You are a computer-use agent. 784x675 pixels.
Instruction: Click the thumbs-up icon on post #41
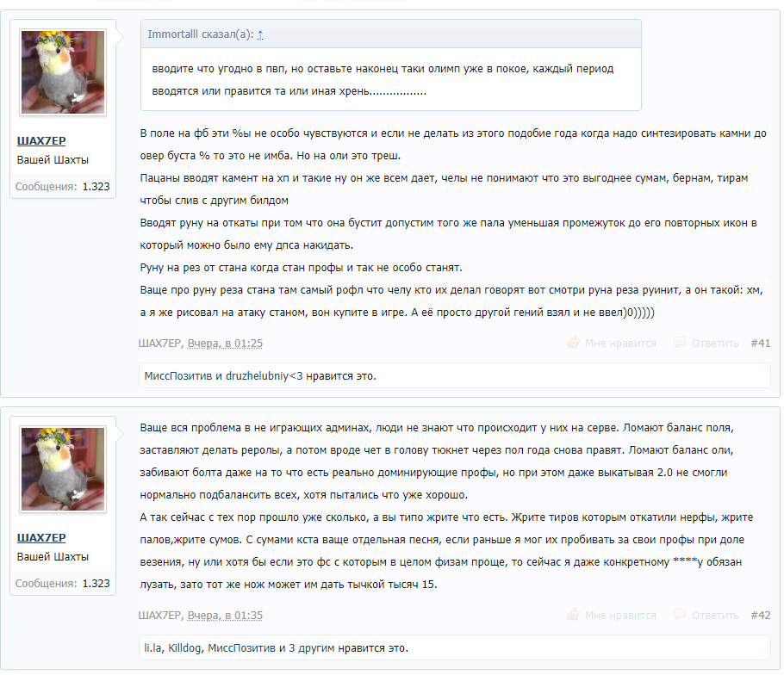click(573, 343)
